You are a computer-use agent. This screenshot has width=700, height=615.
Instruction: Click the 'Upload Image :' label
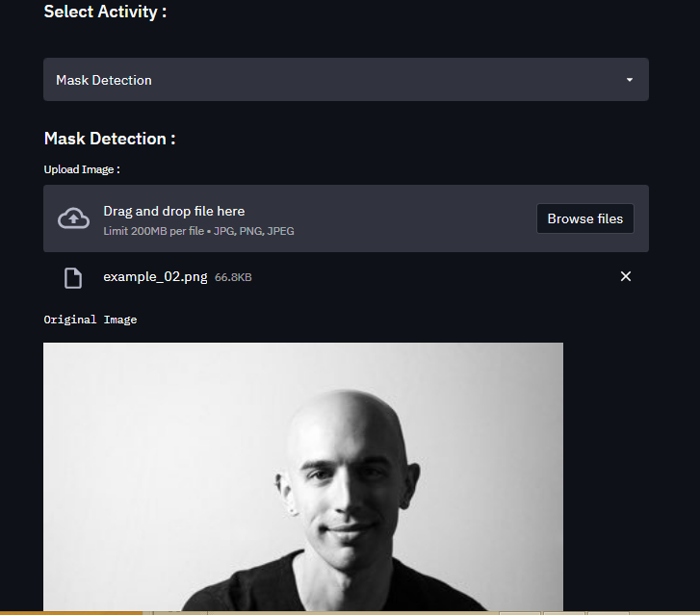(82, 169)
